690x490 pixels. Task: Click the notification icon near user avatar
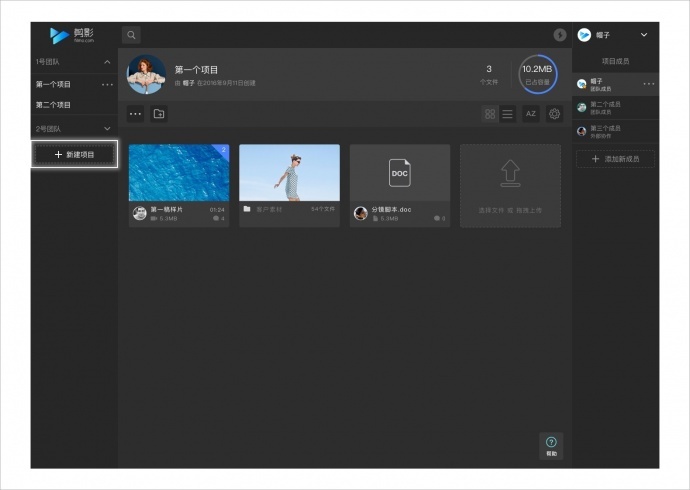tap(560, 35)
